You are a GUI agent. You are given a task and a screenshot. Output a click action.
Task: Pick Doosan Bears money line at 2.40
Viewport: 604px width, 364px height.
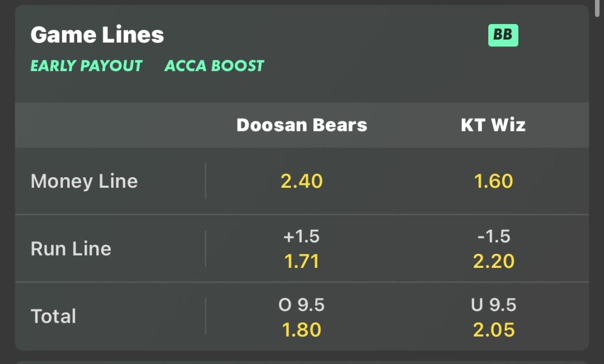[x=301, y=181]
